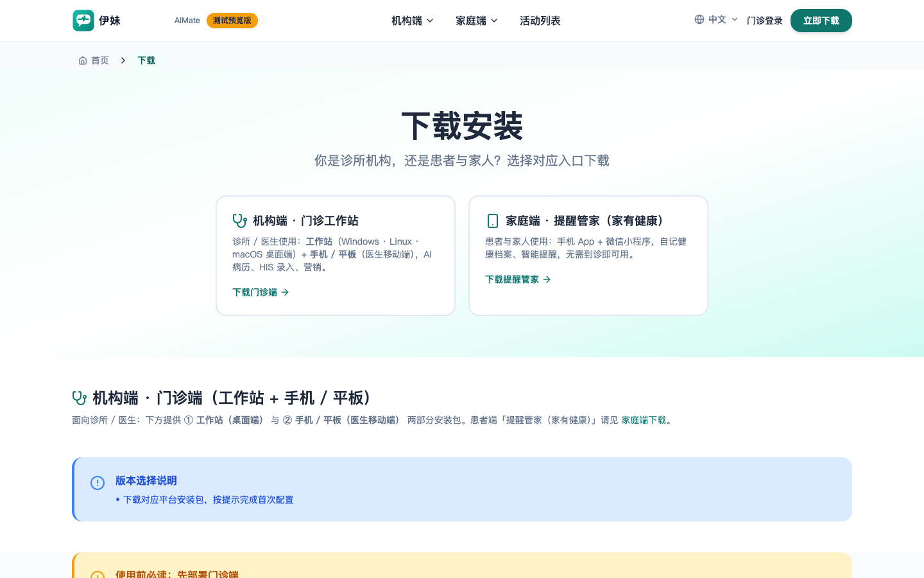Click the info icon in 版本选择说明 box
The image size is (924, 578).
click(x=98, y=483)
